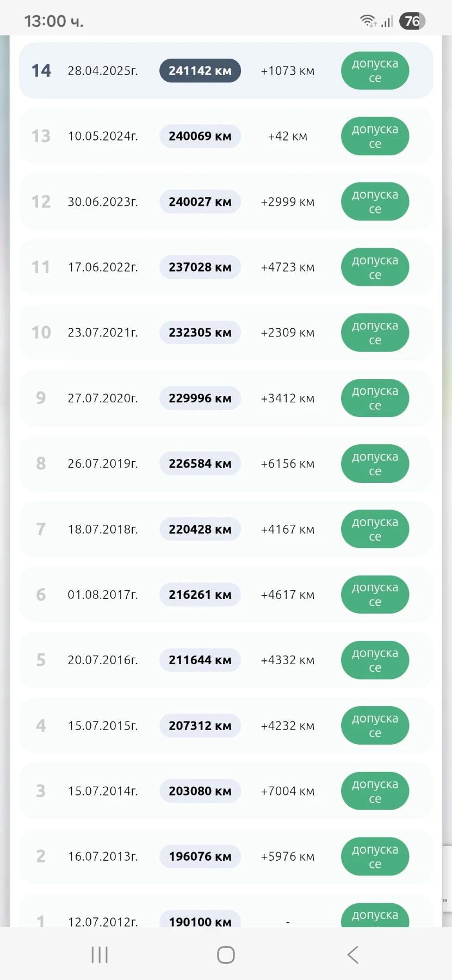Screen dimensions: 452x980
Task: Select inspection row number 3
Action: pos(41,791)
